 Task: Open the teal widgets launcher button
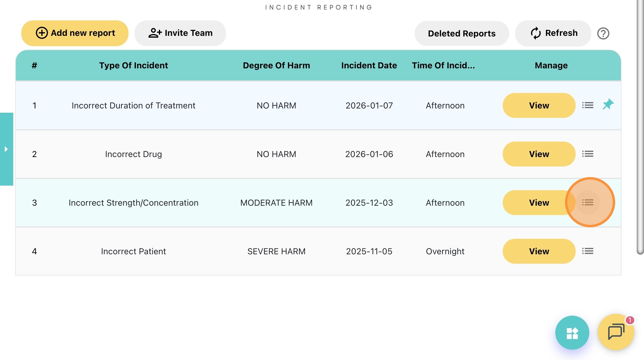tap(572, 333)
